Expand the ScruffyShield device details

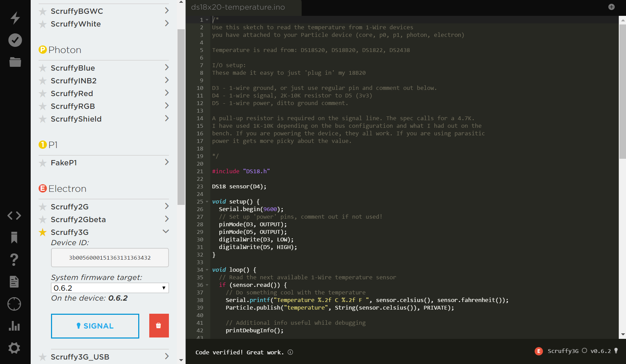tap(166, 118)
